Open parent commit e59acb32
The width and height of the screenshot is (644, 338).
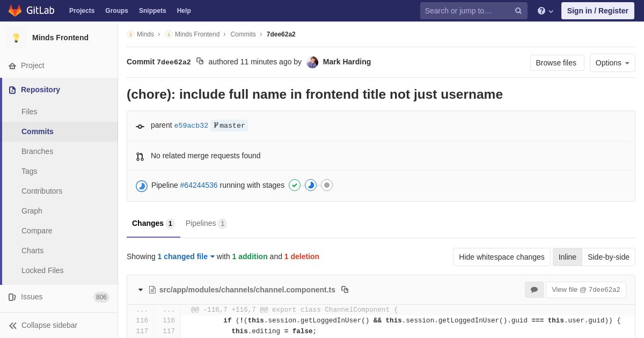(x=191, y=126)
